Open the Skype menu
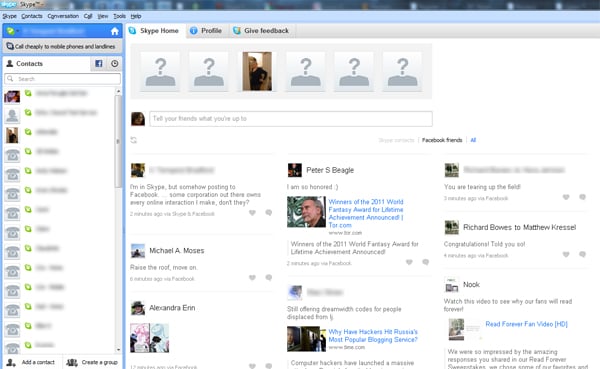The image size is (600, 369). pyautogui.click(x=10, y=16)
